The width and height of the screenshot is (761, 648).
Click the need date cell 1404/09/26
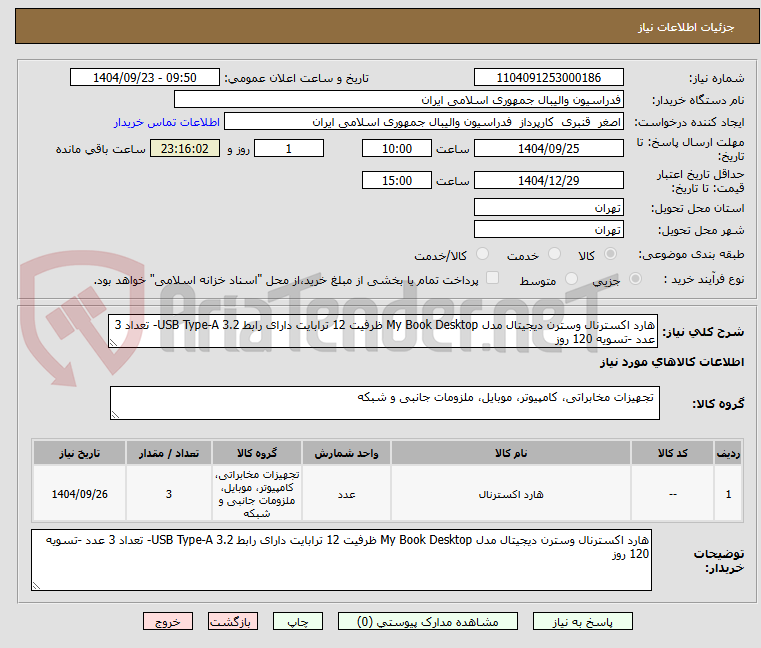[x=80, y=494]
